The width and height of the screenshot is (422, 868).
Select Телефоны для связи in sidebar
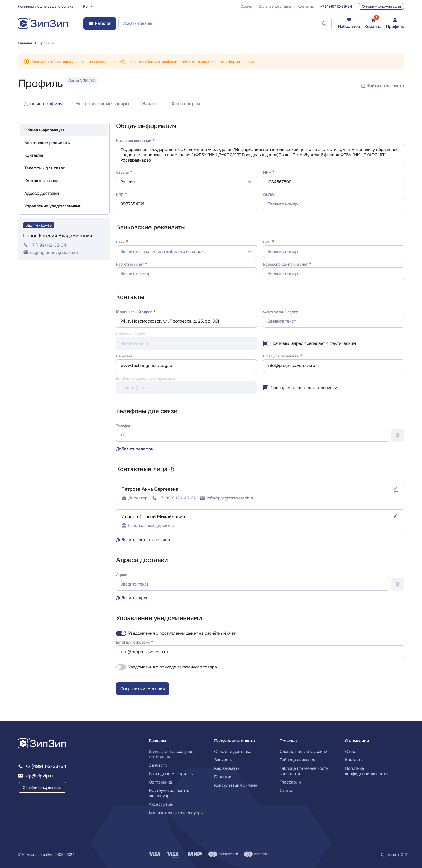pyautogui.click(x=64, y=168)
